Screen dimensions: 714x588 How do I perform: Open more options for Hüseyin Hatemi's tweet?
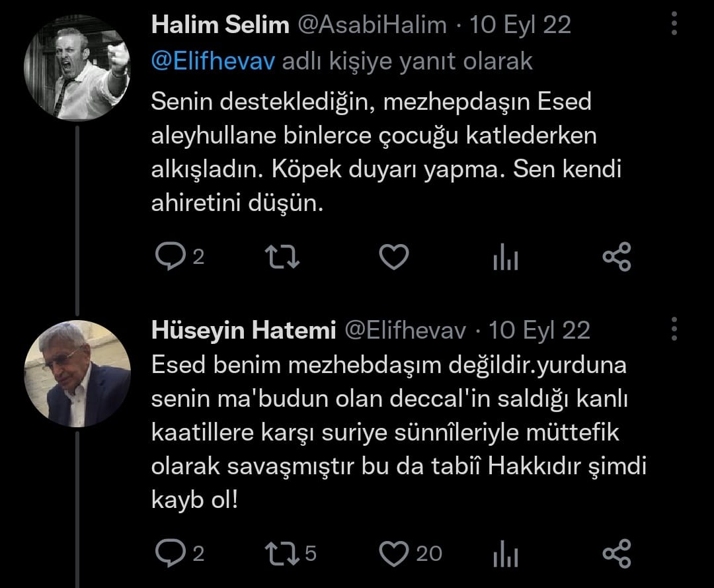click(674, 328)
